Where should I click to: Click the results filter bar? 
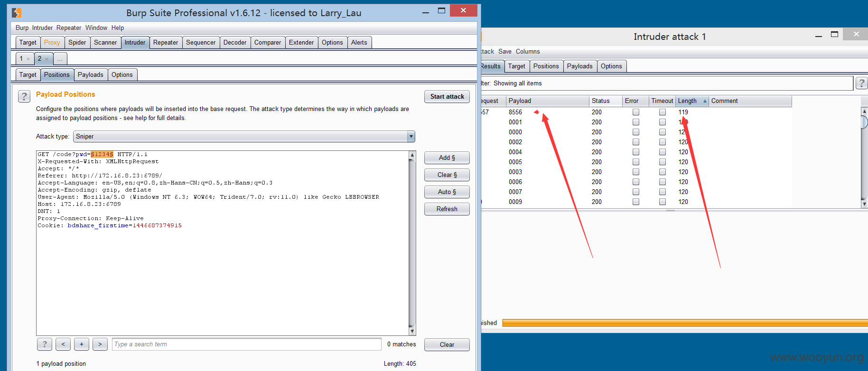click(667, 83)
